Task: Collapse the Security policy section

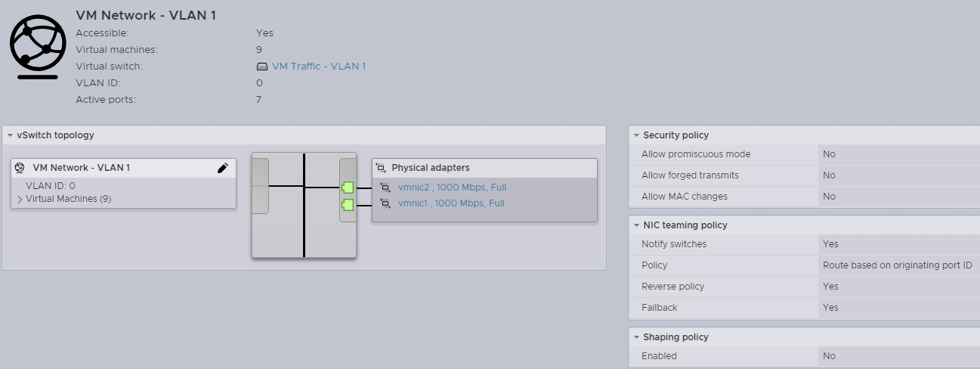Action: pyautogui.click(x=635, y=135)
